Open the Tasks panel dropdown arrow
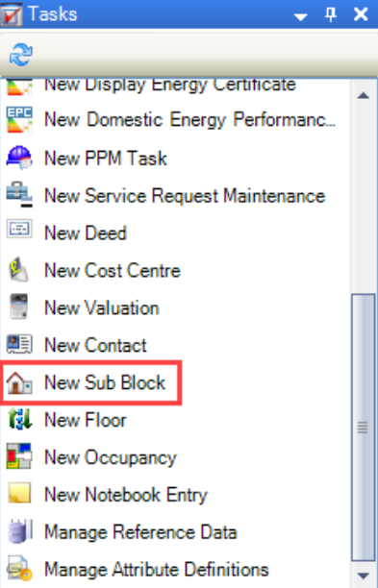Image resolution: width=378 pixels, height=588 pixels. (x=301, y=16)
